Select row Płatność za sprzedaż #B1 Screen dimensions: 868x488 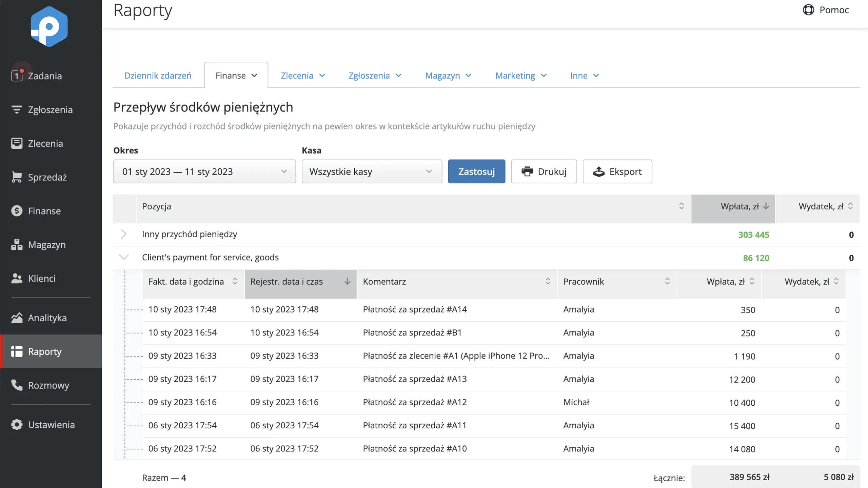pos(494,333)
